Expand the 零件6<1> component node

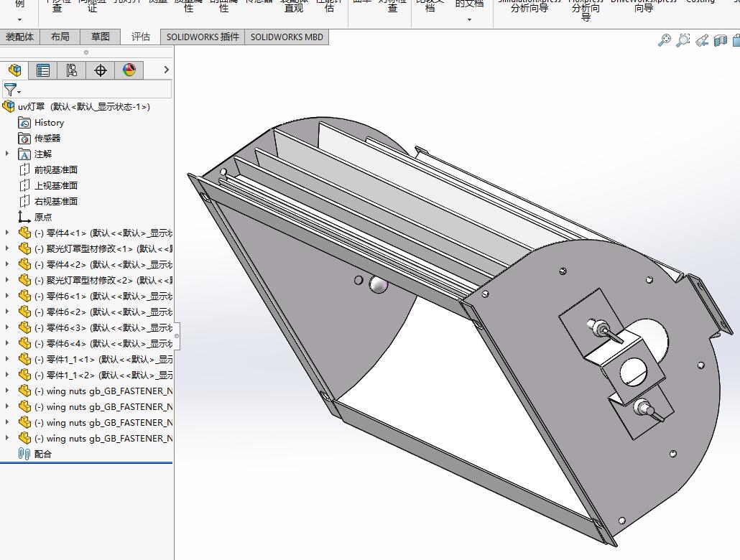[x=6, y=296]
